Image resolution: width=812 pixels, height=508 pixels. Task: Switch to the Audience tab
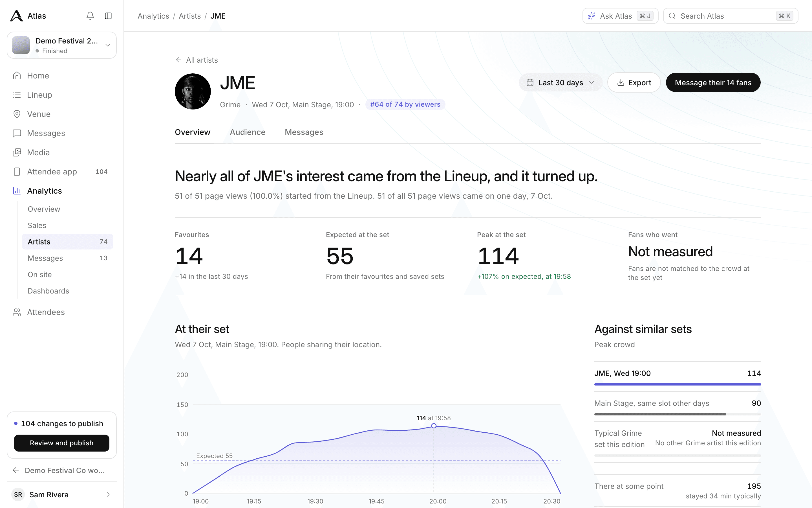point(248,132)
